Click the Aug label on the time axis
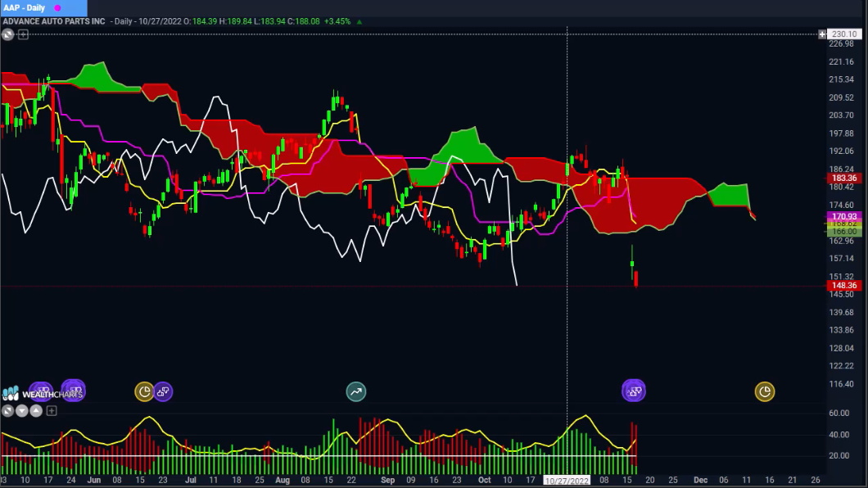The width and height of the screenshot is (868, 488). (283, 481)
